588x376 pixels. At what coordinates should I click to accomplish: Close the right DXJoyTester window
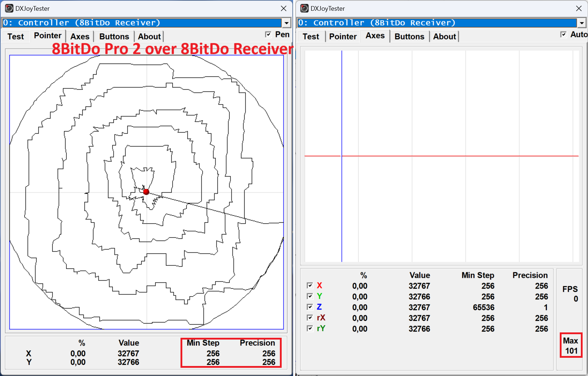tap(579, 8)
